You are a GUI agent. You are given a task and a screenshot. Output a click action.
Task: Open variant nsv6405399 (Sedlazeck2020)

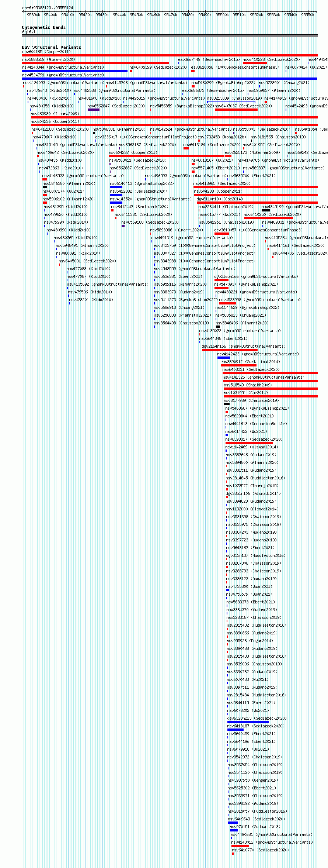[158, 67]
